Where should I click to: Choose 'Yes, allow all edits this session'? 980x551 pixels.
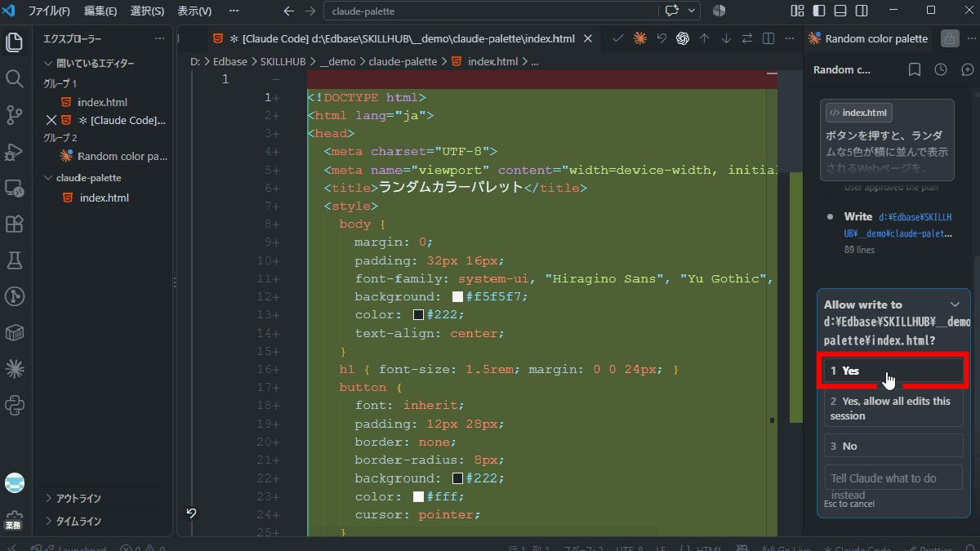pos(893,408)
